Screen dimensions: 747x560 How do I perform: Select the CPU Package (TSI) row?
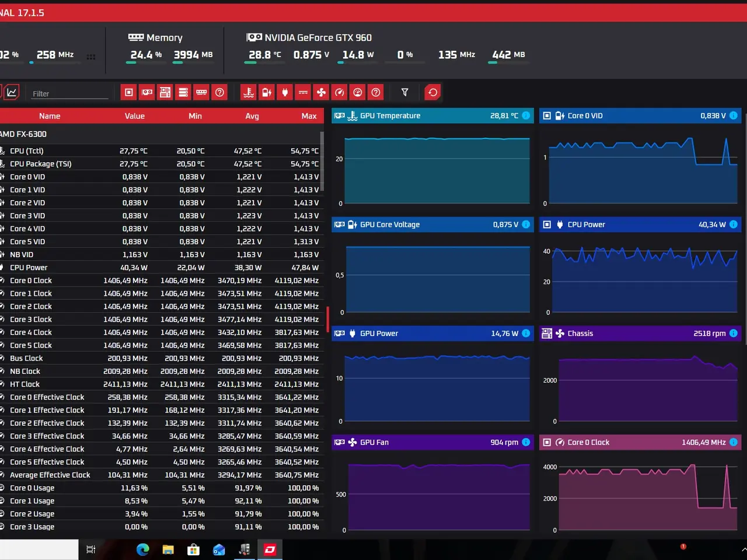coord(160,164)
